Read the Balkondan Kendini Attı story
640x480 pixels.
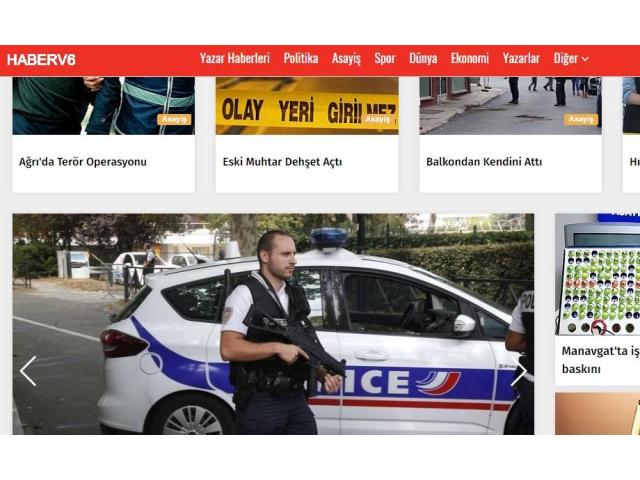(x=484, y=162)
